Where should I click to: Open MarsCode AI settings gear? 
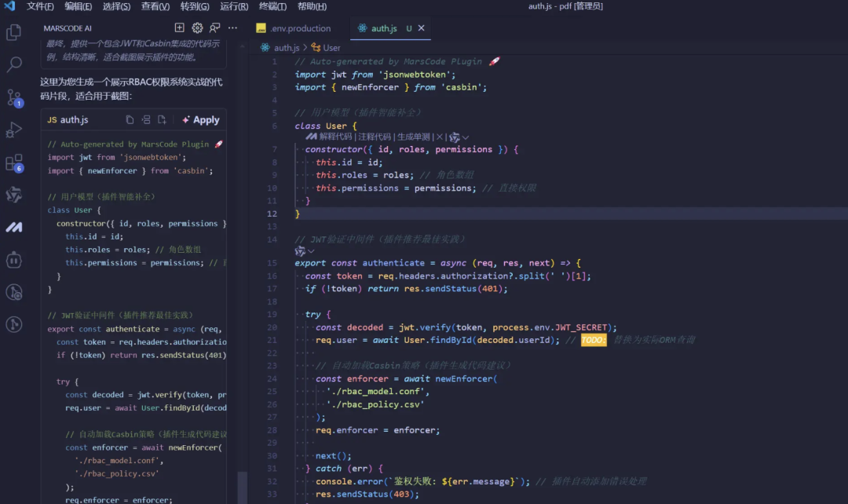pos(197,27)
